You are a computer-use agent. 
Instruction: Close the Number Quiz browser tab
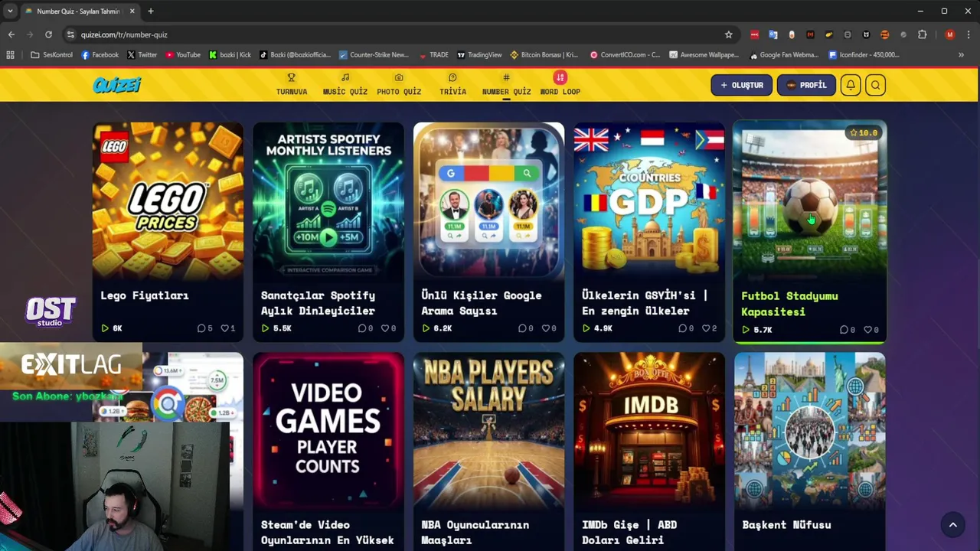tap(132, 11)
